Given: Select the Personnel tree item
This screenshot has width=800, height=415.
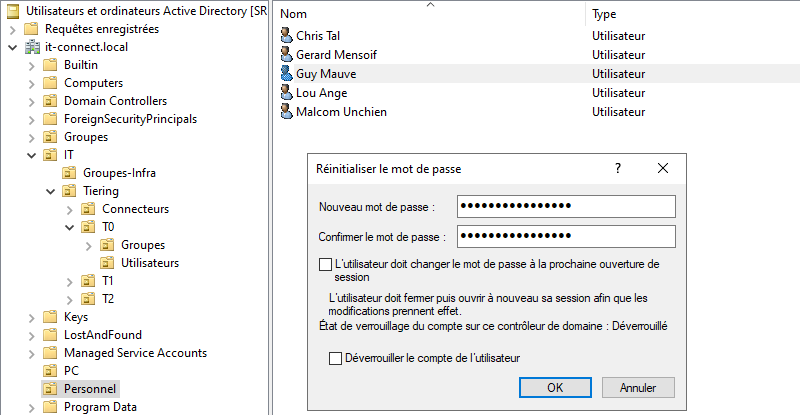Looking at the screenshot, I should point(90,389).
